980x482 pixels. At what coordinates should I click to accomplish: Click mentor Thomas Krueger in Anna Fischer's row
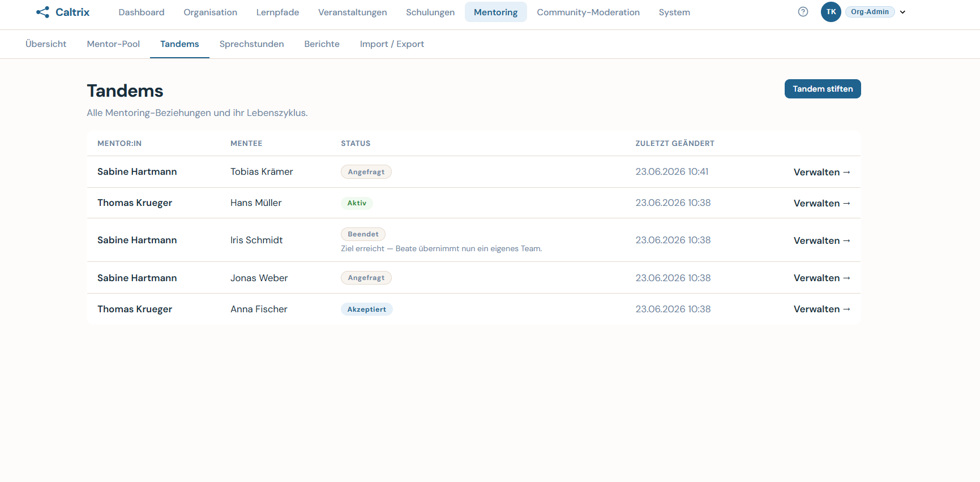135,309
